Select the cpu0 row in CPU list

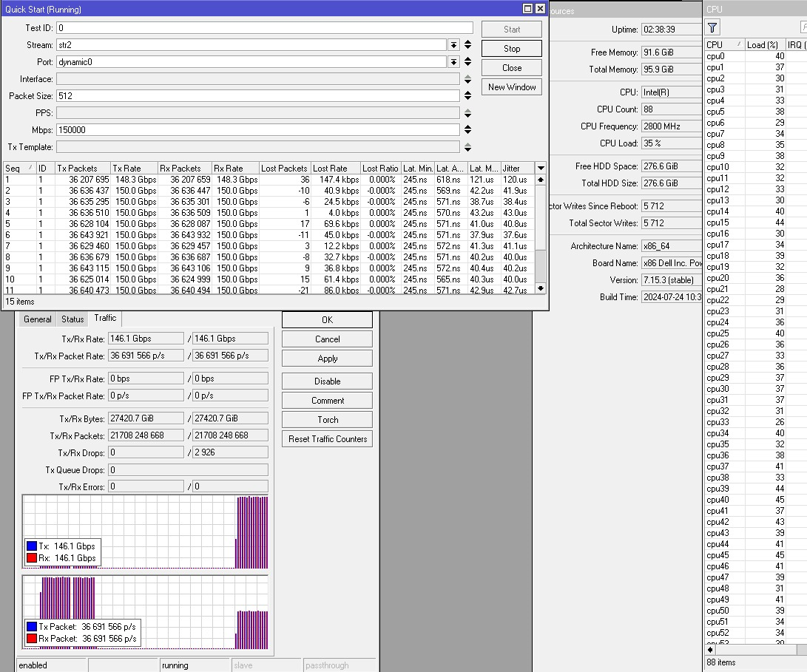click(x=755, y=56)
